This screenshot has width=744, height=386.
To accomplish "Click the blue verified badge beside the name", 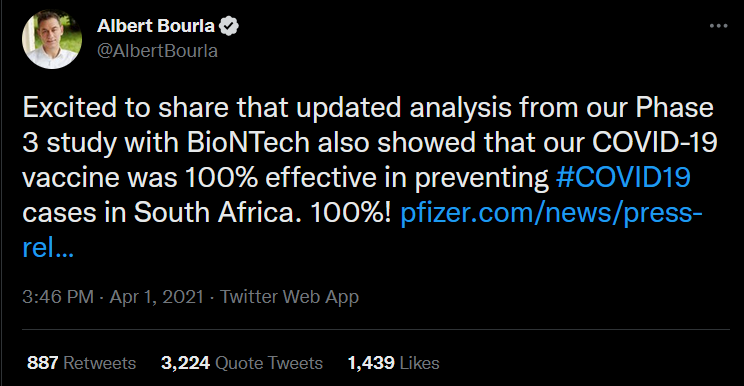I will [229, 26].
